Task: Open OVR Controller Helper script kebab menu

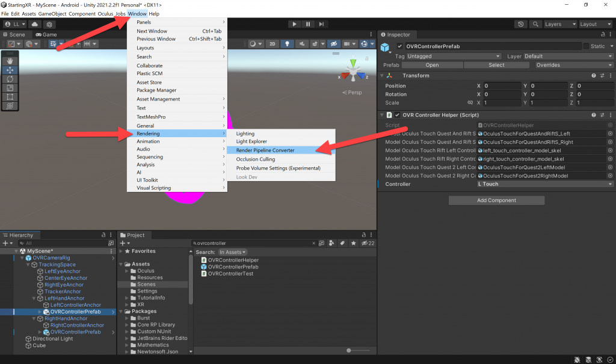Action: tap(610, 115)
